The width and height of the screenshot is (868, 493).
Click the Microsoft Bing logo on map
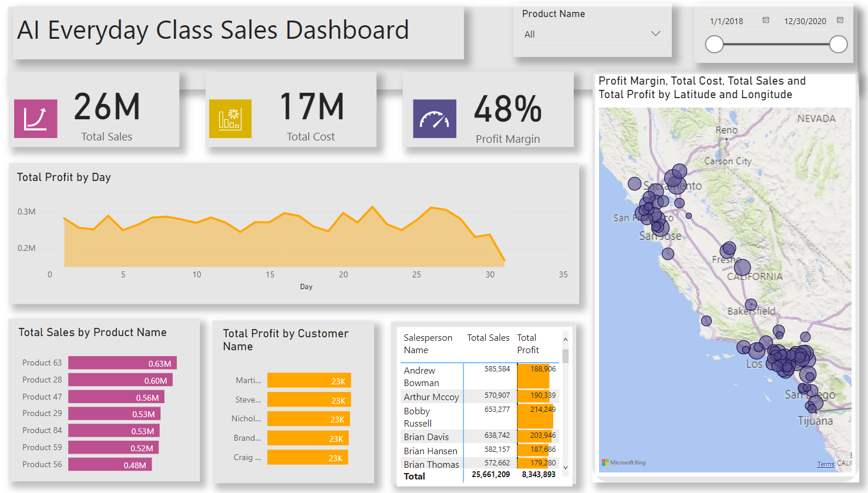coord(624,462)
